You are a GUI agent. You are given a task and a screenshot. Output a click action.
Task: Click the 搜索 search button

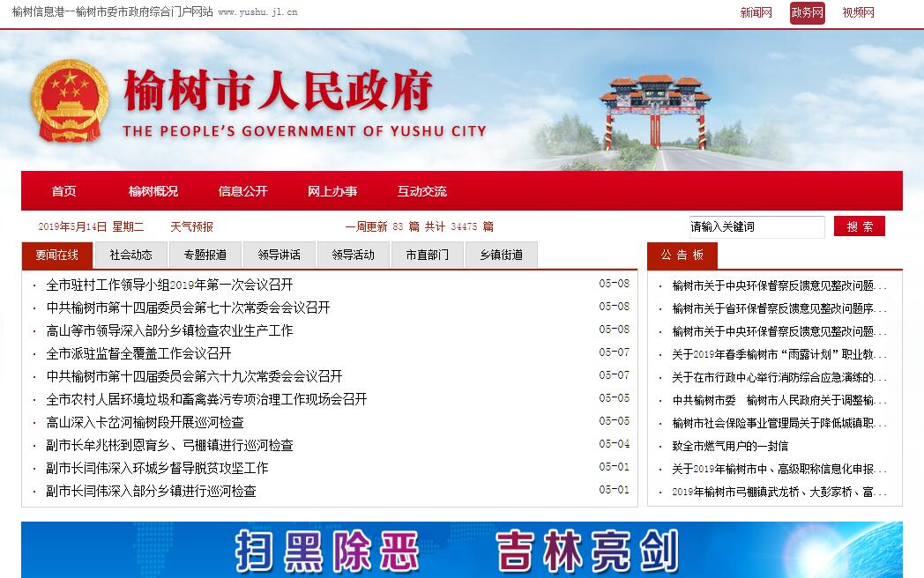click(859, 226)
